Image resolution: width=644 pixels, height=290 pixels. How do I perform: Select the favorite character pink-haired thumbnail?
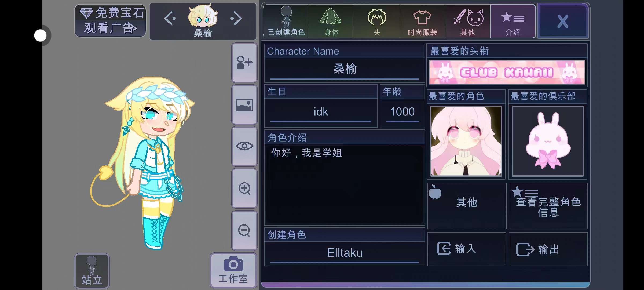click(x=466, y=141)
